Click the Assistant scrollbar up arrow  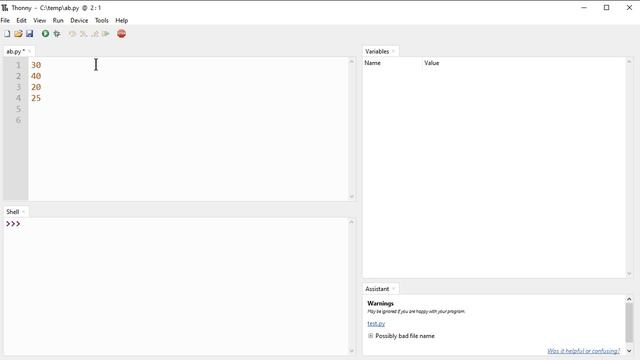pyautogui.click(x=629, y=299)
